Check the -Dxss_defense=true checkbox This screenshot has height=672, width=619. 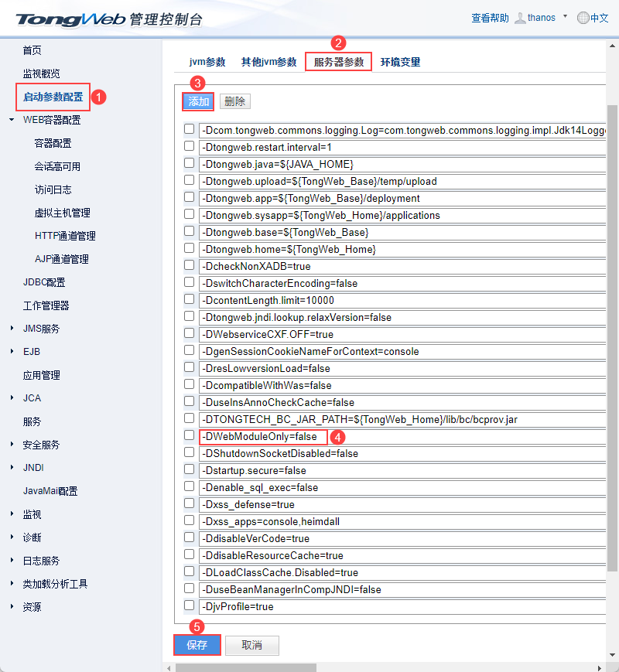(189, 503)
